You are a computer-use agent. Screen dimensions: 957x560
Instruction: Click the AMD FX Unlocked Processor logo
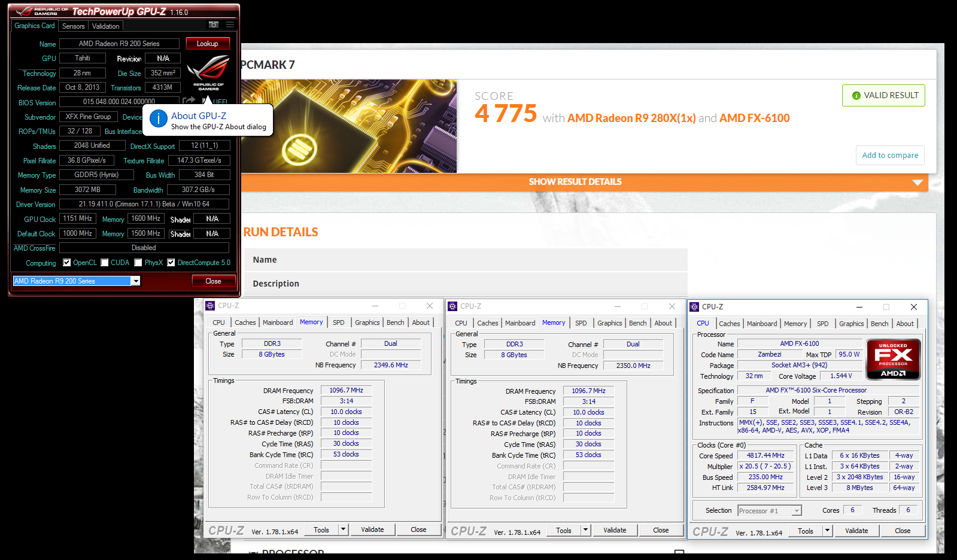pyautogui.click(x=893, y=359)
